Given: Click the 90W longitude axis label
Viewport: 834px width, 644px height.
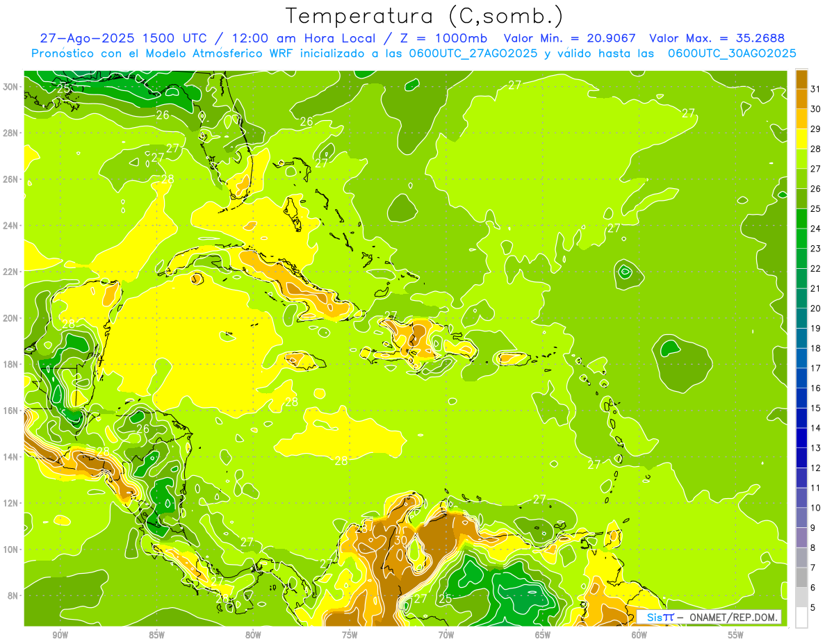Looking at the screenshot, I should [x=60, y=635].
